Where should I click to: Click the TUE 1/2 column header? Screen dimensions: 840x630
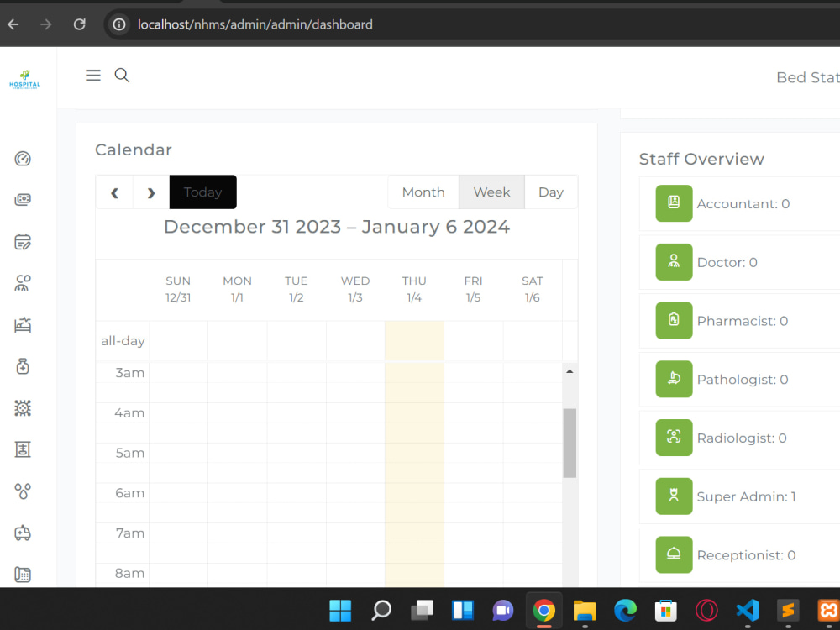point(297,289)
